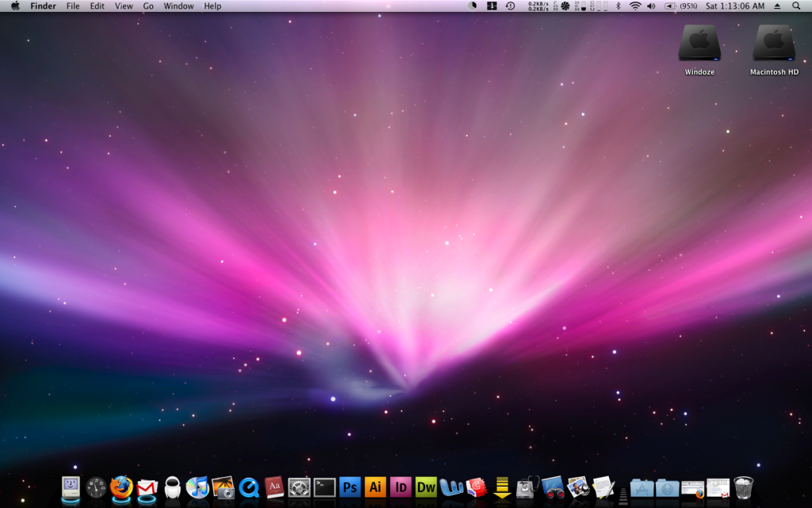Open the red notebook app in Dock
Screen dimensions: 812x508
477,488
